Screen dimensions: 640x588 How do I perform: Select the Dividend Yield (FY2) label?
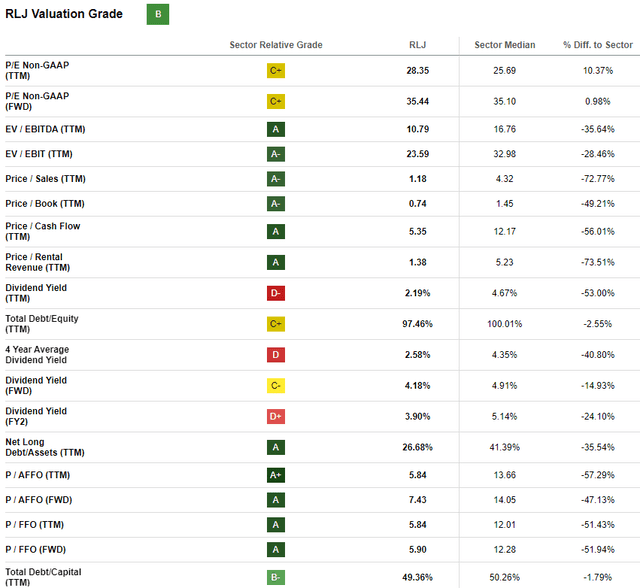tap(36, 417)
